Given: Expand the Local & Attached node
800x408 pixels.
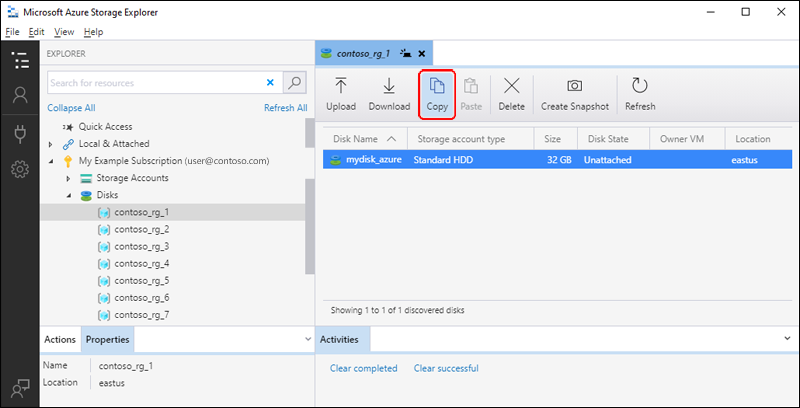Looking at the screenshot, I should pos(51,144).
